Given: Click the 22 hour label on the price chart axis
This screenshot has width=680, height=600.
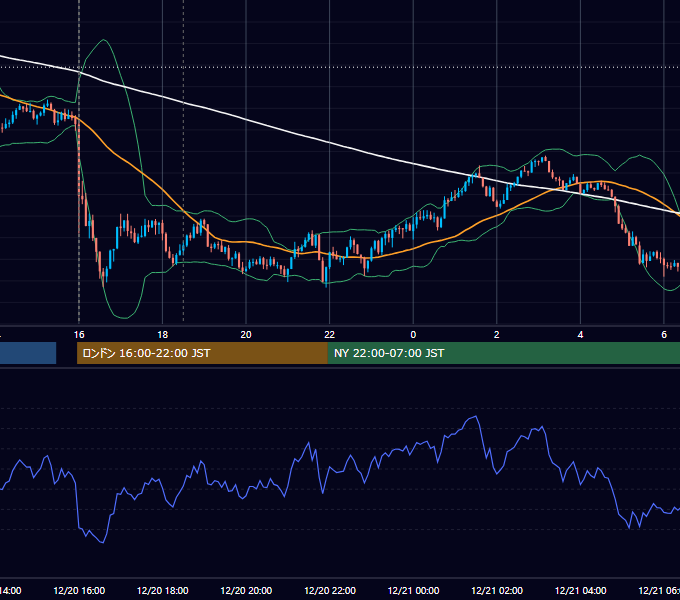Looking at the screenshot, I should pyautogui.click(x=330, y=334).
